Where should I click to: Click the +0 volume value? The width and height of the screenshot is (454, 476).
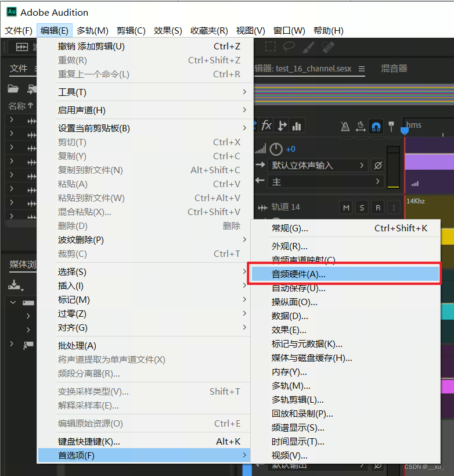pos(290,149)
